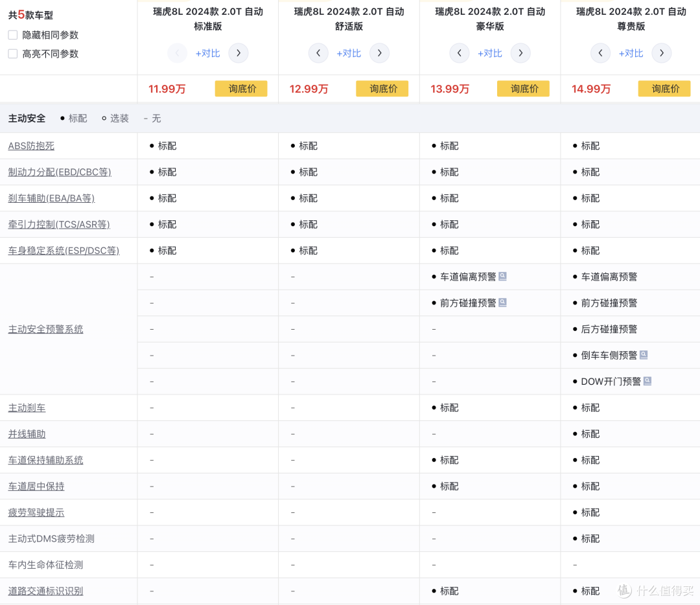Click the 14.99万 price text

[591, 89]
